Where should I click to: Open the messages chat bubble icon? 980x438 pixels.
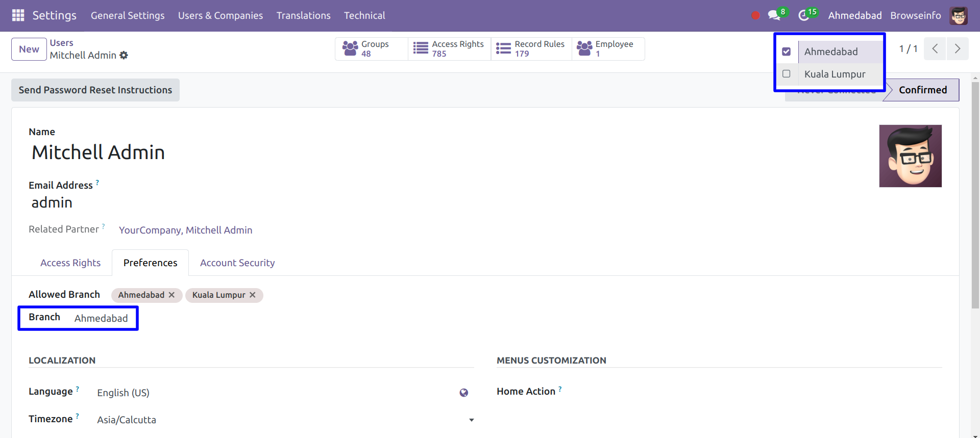[x=774, y=15]
